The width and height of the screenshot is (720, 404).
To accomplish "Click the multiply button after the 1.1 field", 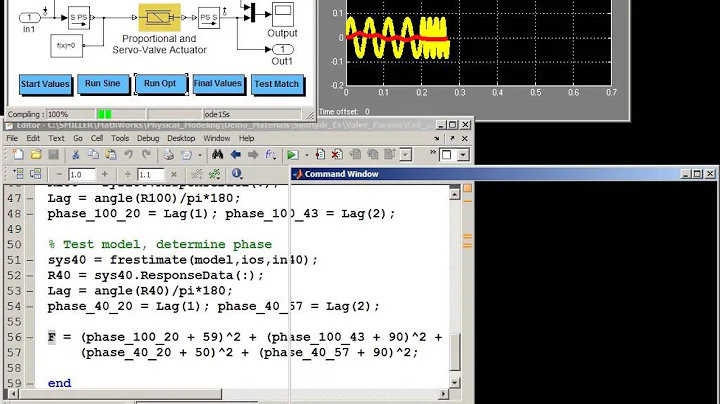I will click(174, 174).
